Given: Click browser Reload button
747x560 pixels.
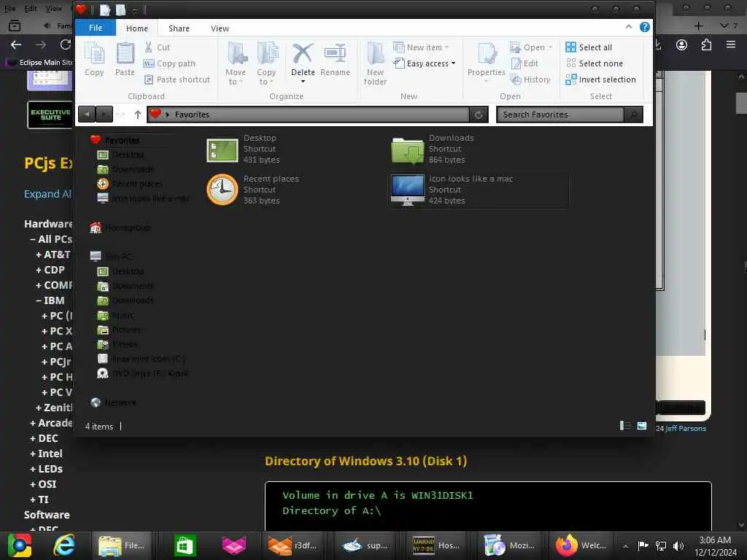Looking at the screenshot, I should pos(65,44).
